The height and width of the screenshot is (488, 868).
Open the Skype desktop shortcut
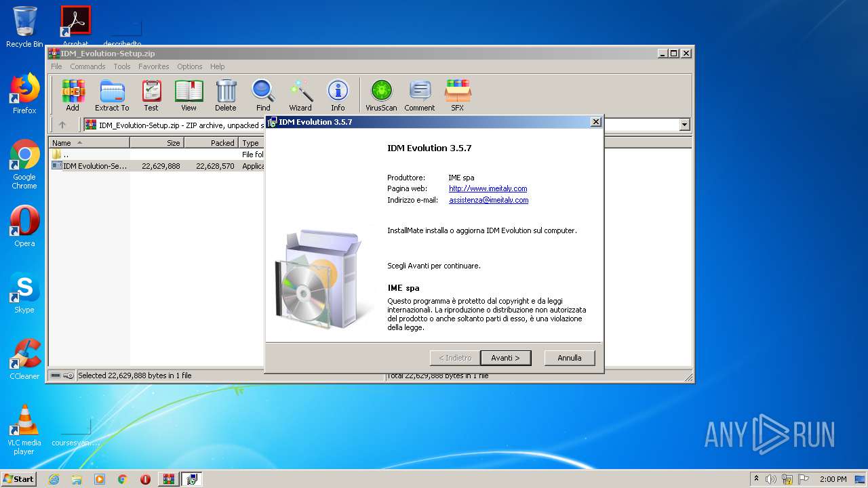point(24,293)
